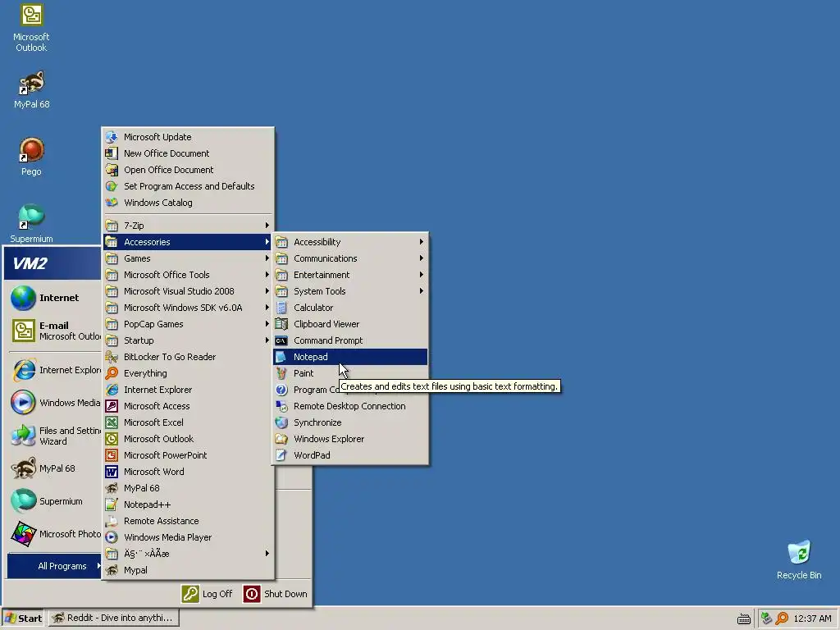Click the Program Compatibility help icon

click(281, 390)
